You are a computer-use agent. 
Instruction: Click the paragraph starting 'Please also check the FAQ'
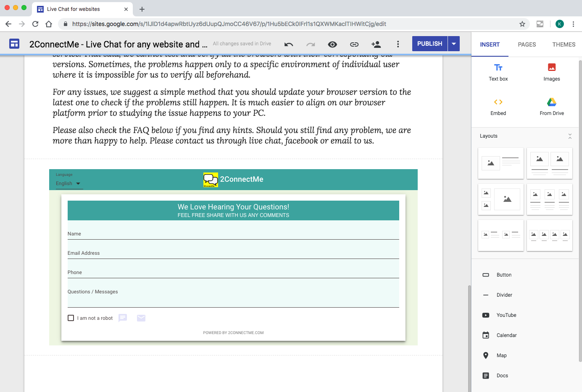pos(232,135)
